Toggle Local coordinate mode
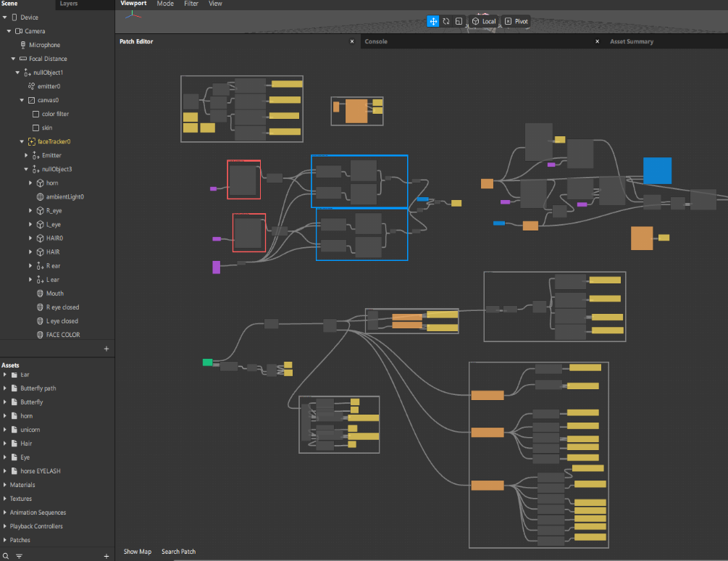 tap(484, 21)
